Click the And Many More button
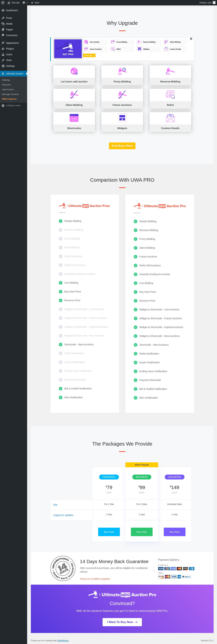 coord(122,146)
